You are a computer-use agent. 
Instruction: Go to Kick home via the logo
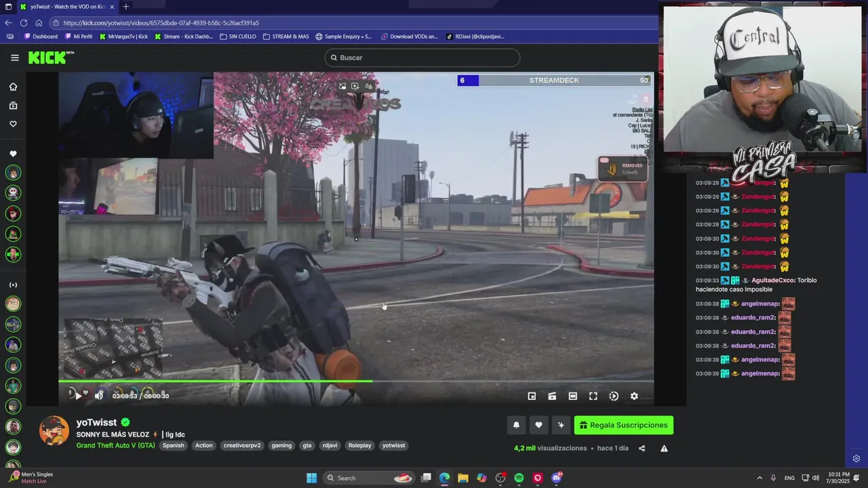tap(48, 58)
